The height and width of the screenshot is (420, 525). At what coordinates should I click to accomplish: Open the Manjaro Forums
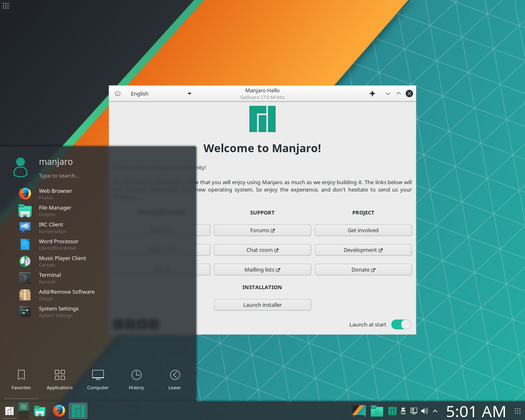pos(262,230)
